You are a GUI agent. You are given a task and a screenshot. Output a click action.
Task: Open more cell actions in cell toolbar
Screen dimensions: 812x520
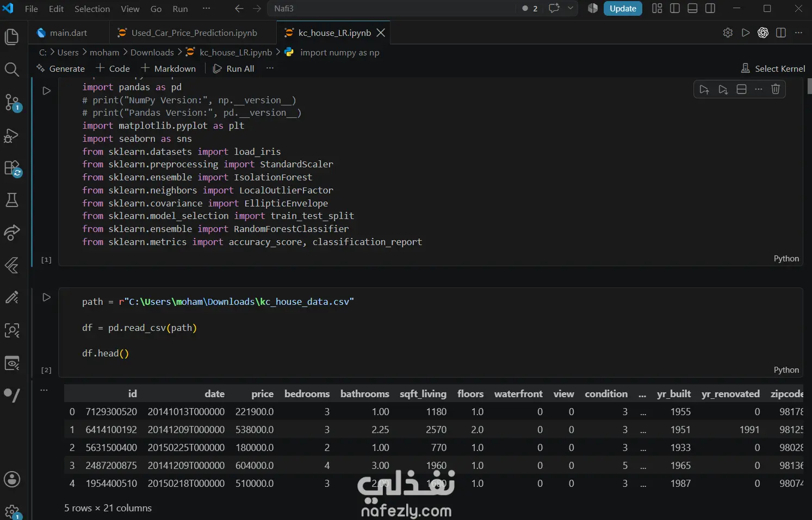(x=759, y=89)
